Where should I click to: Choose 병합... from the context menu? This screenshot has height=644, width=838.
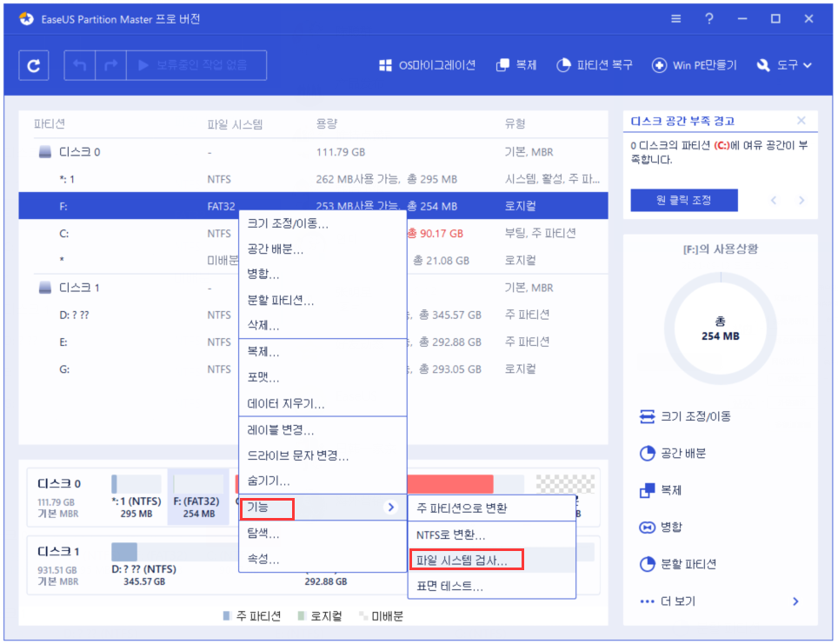[323, 274]
